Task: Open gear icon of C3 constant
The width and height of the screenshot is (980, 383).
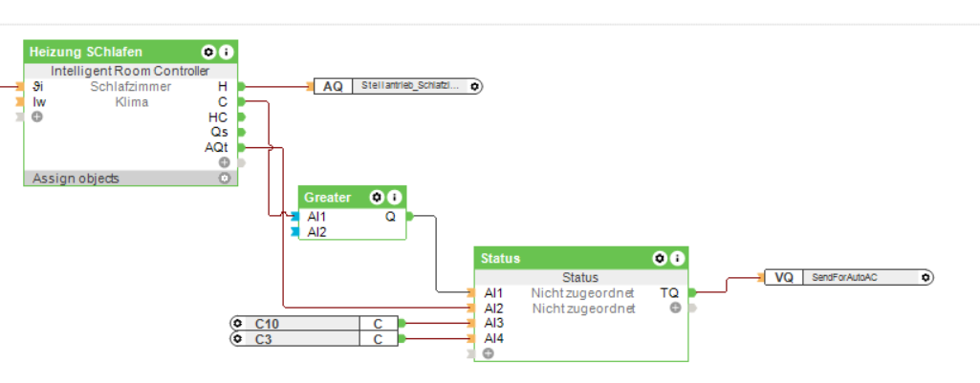Action: 238,339
